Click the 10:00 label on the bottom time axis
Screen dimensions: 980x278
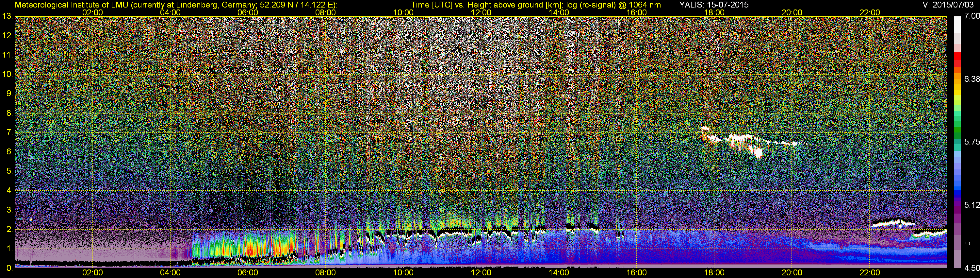pyautogui.click(x=403, y=273)
